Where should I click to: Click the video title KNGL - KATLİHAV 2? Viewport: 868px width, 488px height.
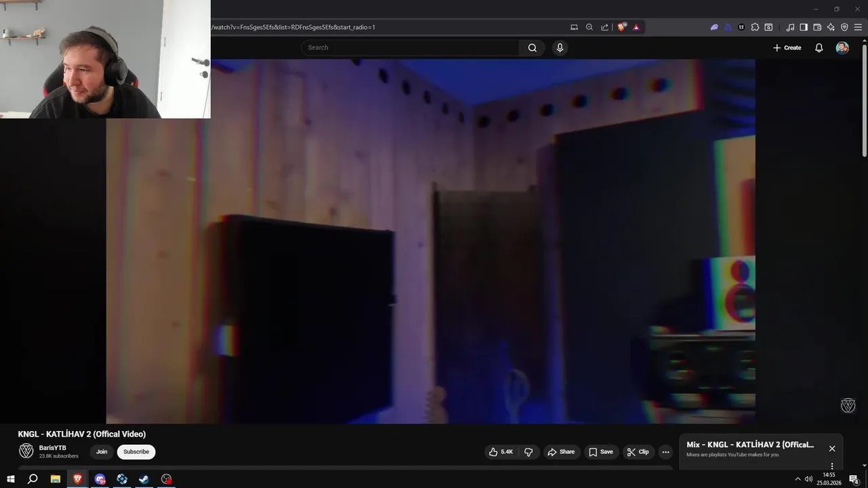82,434
